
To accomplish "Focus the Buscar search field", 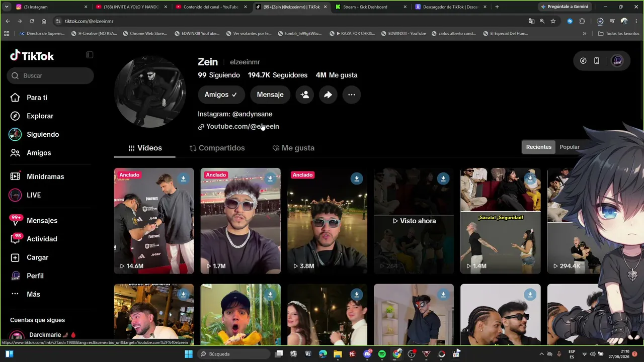I will click(50, 75).
